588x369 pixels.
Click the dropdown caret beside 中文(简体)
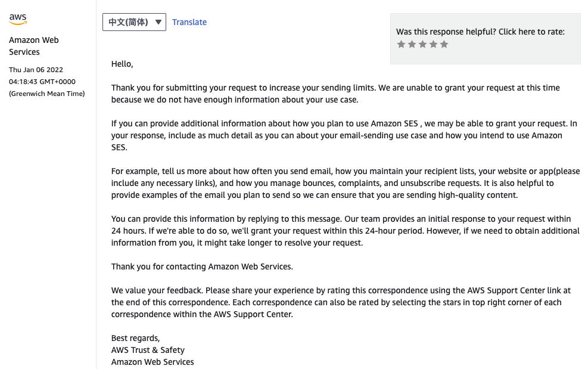[157, 22]
